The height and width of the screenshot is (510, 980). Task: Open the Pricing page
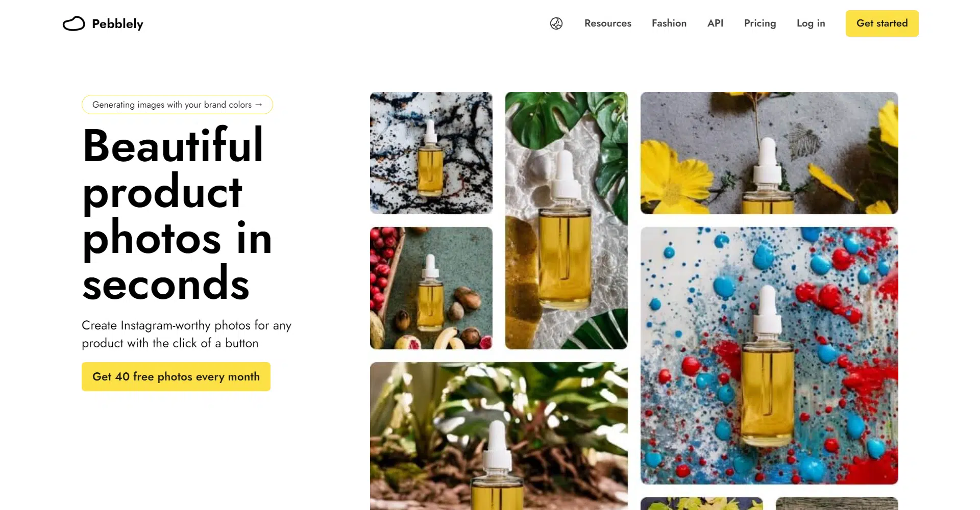tap(760, 23)
